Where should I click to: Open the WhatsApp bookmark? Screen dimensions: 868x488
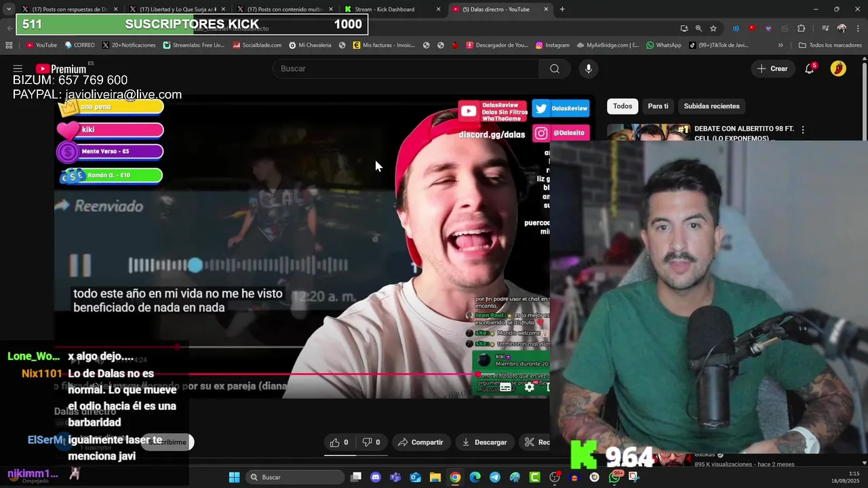(663, 45)
